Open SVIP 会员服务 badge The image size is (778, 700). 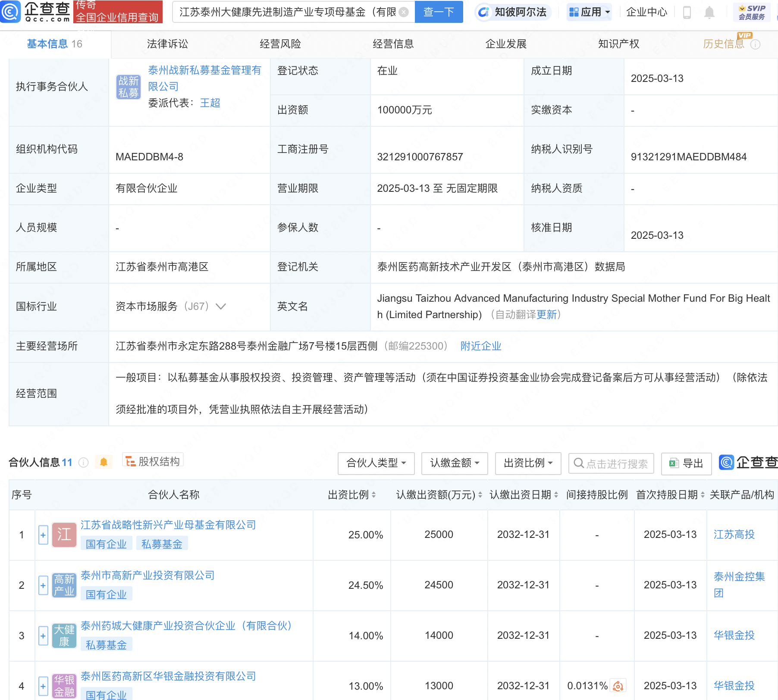(752, 12)
